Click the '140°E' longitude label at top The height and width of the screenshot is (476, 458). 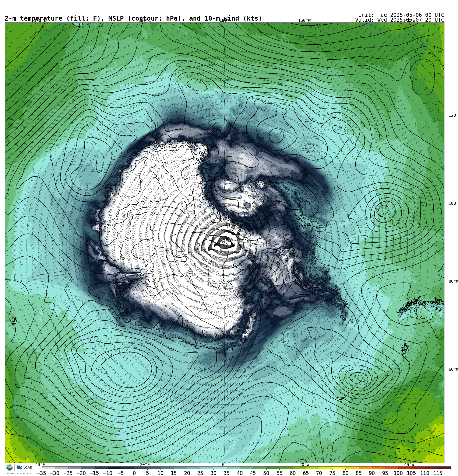[x=40, y=21]
